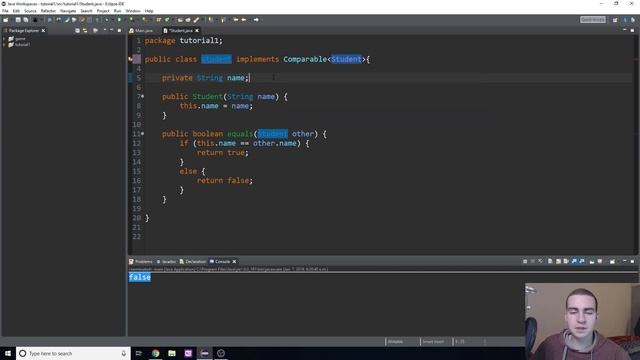Viewport: 640px width, 360px height.
Task: Expand the game project in Package Explorer
Action: 4,39
